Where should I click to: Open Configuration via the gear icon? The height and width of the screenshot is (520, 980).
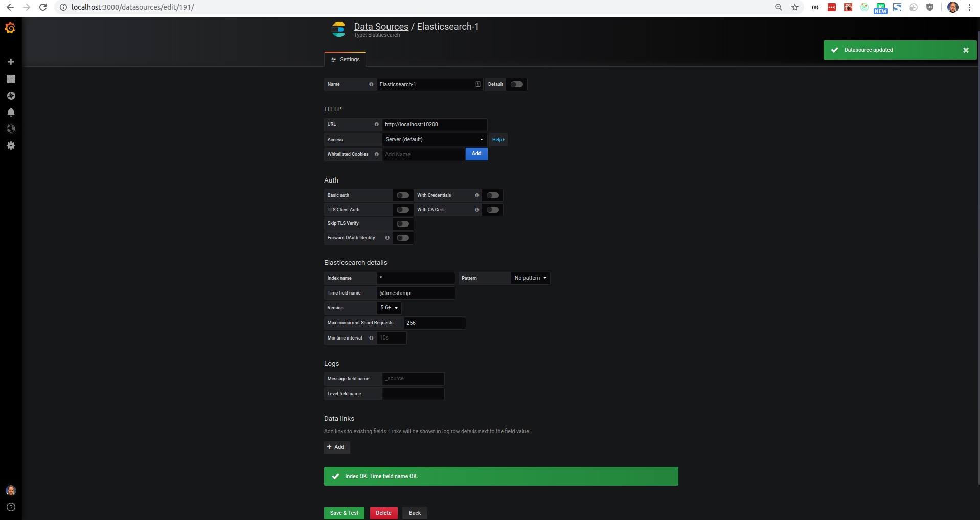(10, 146)
